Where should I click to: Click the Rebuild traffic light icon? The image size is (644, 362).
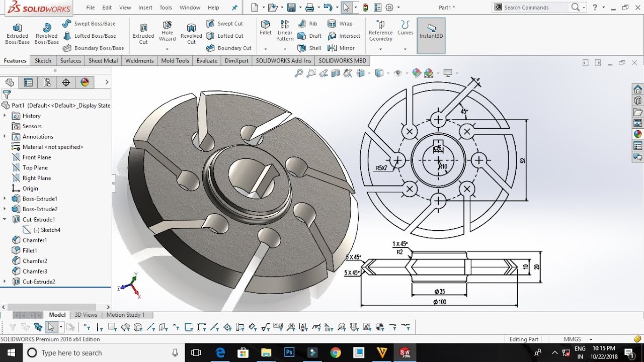365,8
